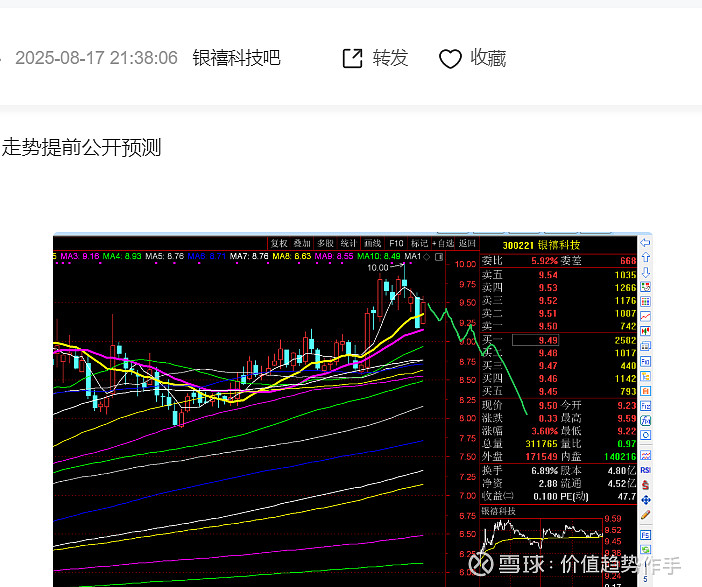702x587 pixels.
Task: Click the Fin icon in chart sidebar
Action: 645,361
